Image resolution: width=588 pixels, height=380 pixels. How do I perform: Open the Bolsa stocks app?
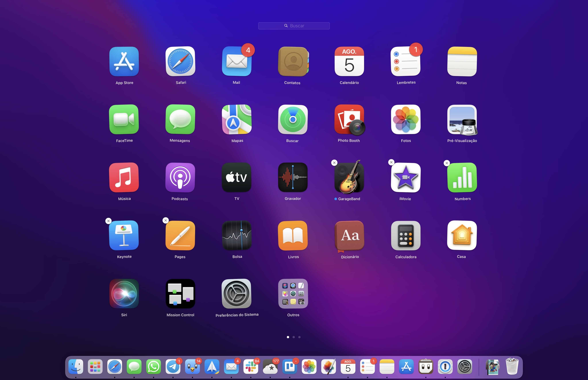pos(237,236)
